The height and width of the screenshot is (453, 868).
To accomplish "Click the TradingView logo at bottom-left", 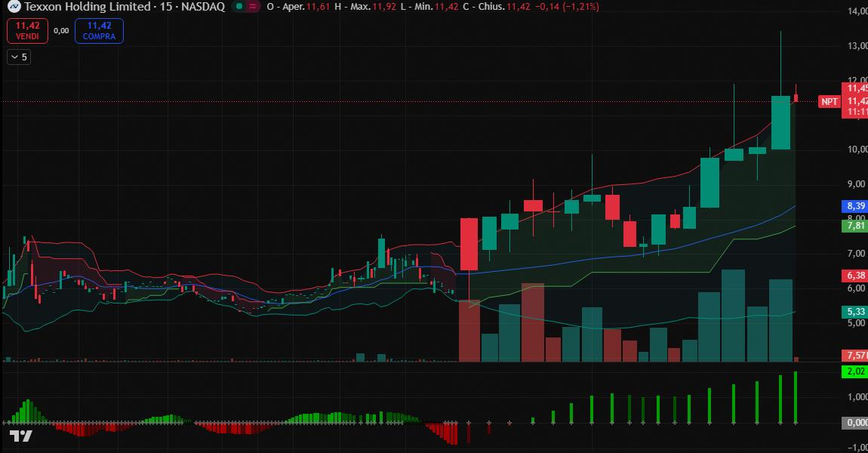I will [19, 435].
